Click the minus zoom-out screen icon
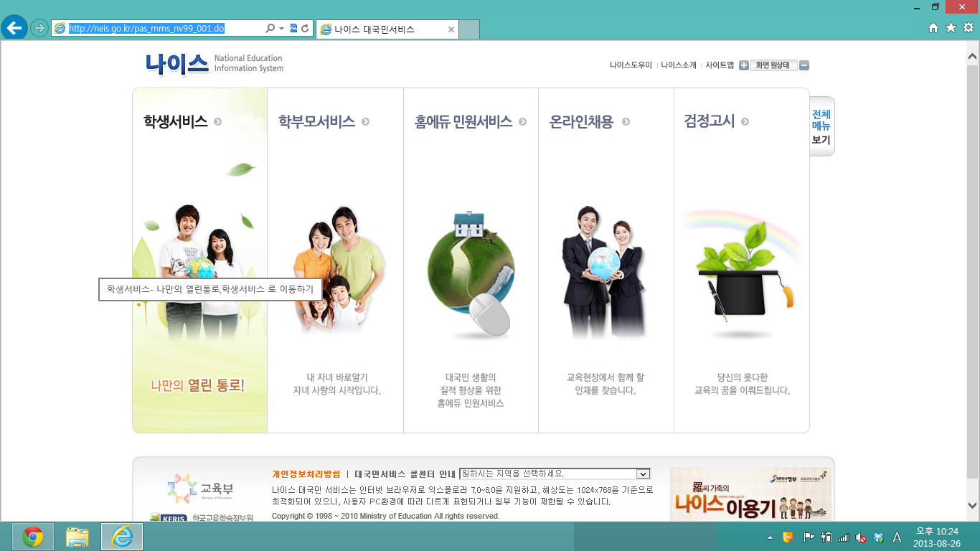 [804, 65]
